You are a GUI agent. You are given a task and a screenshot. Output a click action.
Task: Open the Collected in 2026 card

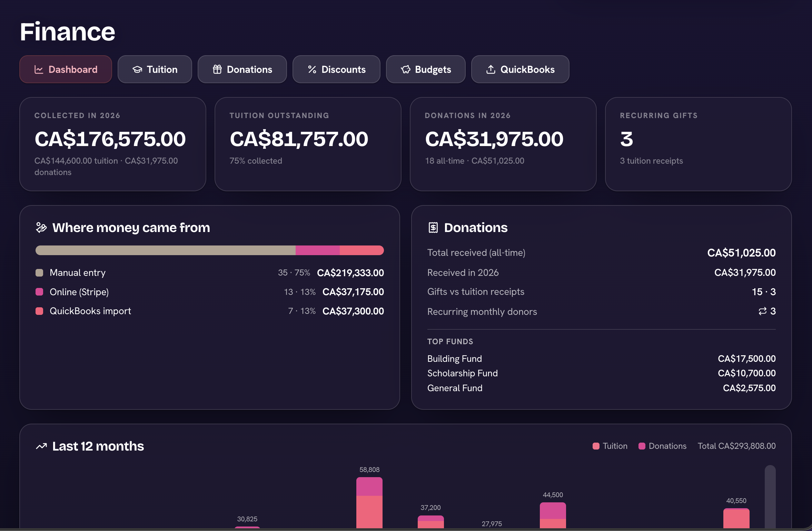point(113,144)
